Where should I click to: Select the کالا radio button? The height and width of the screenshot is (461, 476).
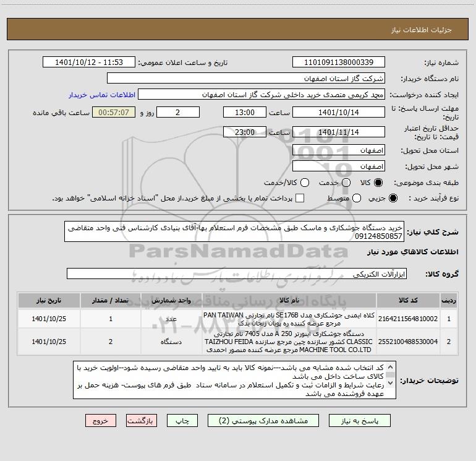pos(378,183)
